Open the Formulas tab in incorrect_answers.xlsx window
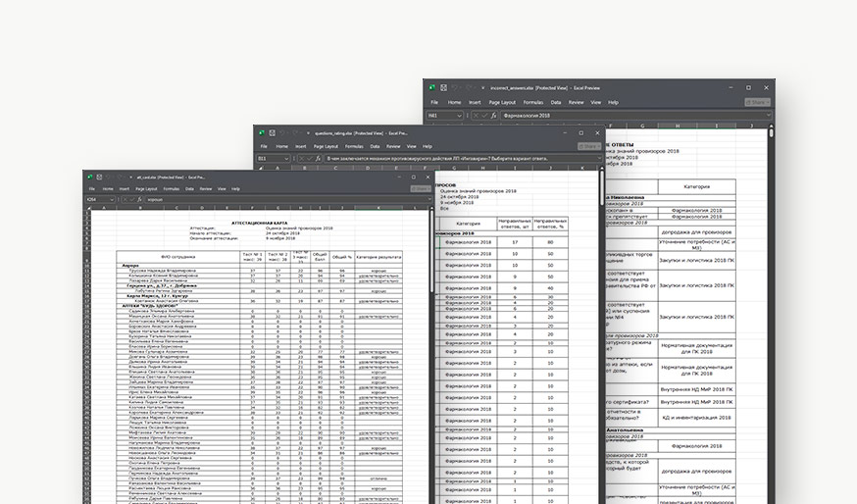 tap(532, 102)
